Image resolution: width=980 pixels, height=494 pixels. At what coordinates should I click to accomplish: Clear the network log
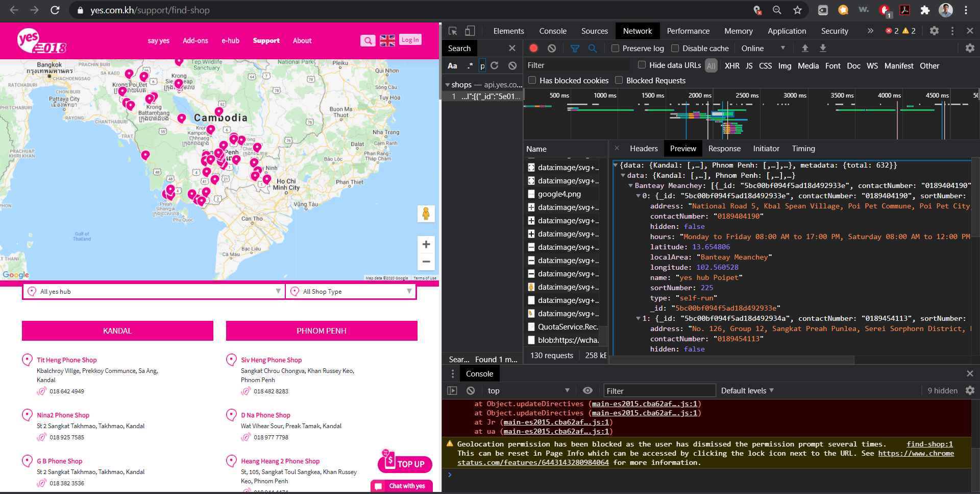pos(552,48)
